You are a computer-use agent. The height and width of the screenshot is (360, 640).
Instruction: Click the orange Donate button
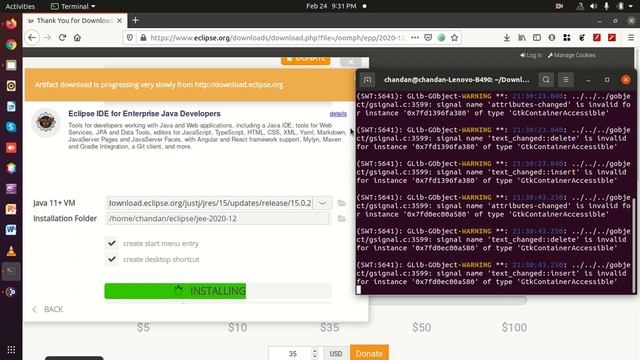pyautogui.click(x=369, y=353)
